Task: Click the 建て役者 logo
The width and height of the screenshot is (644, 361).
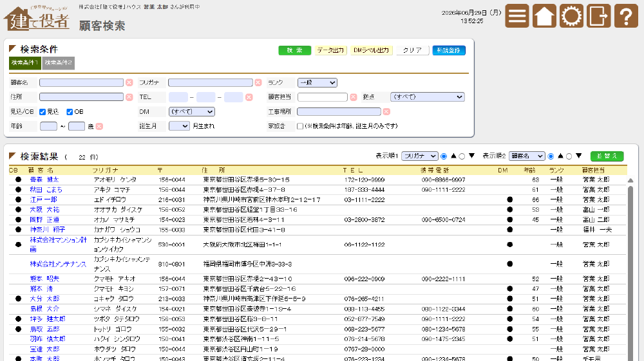Action: (x=36, y=19)
